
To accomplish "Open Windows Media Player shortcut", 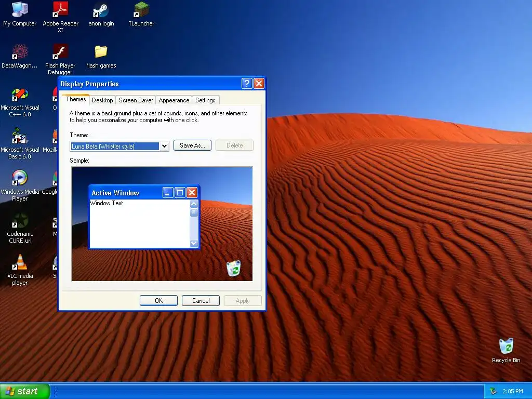I will [x=20, y=186].
